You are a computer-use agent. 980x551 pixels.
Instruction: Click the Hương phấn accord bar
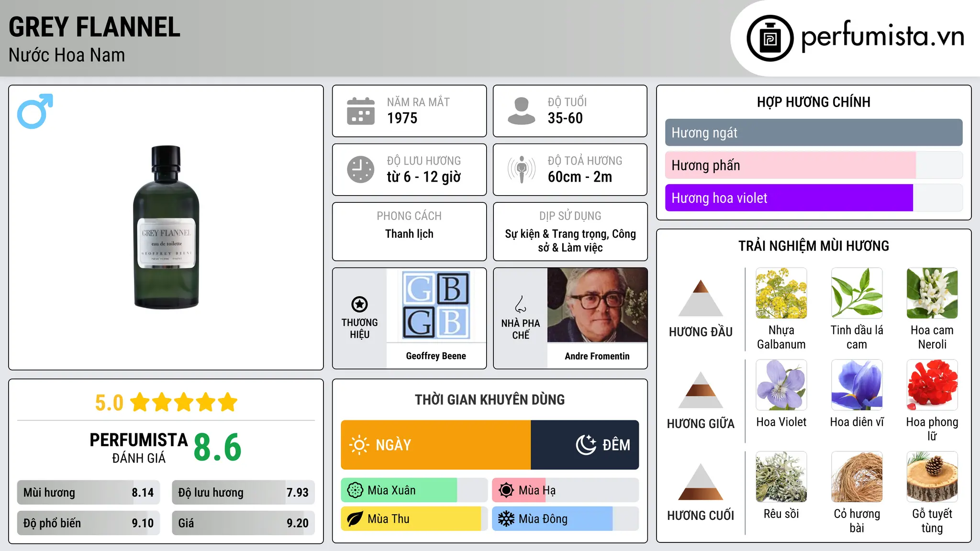click(814, 165)
